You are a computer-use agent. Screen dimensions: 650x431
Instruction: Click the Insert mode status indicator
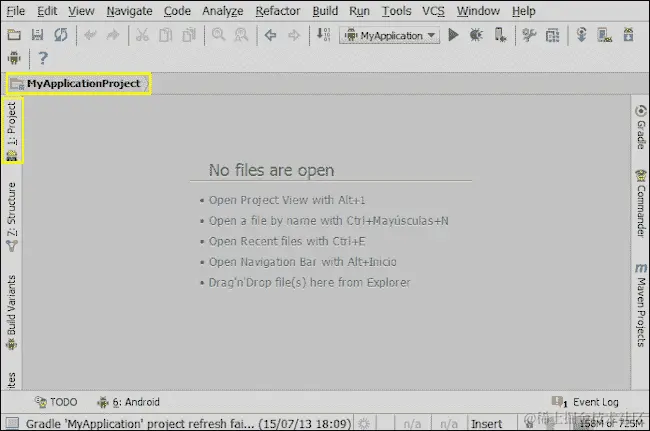point(486,424)
